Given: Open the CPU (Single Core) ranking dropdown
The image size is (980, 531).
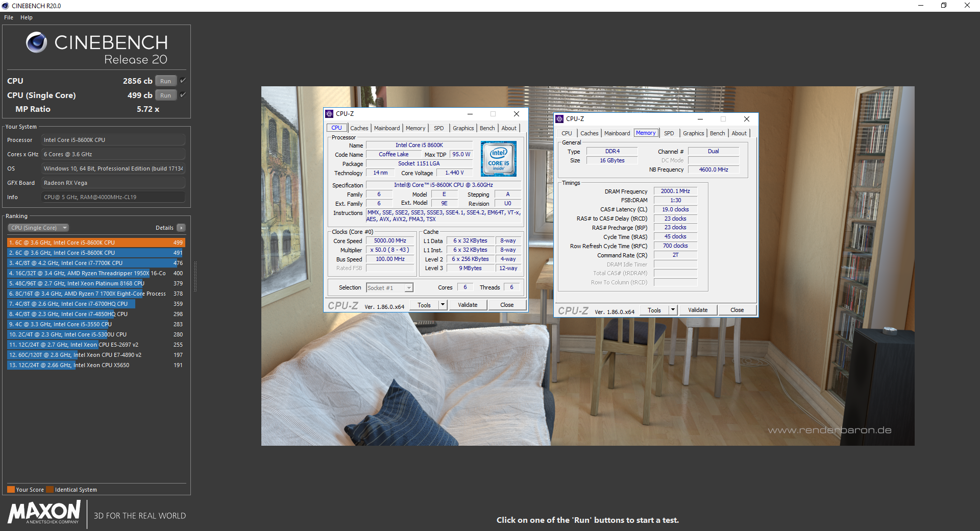Looking at the screenshot, I should tap(38, 228).
